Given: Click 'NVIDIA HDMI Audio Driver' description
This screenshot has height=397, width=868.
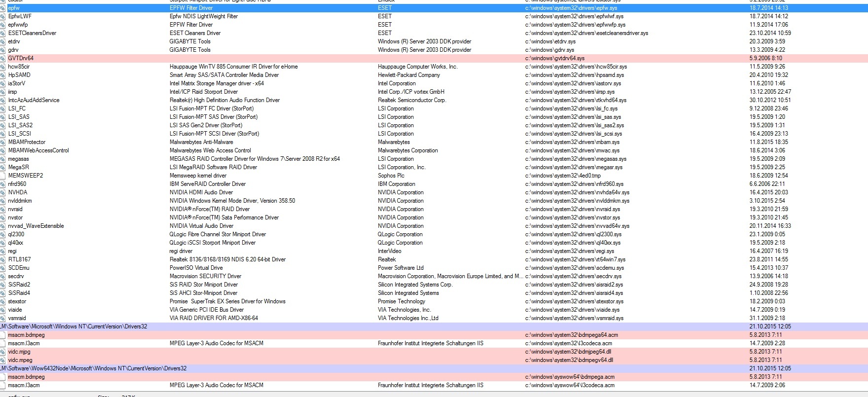Looking at the screenshot, I should tap(201, 192).
